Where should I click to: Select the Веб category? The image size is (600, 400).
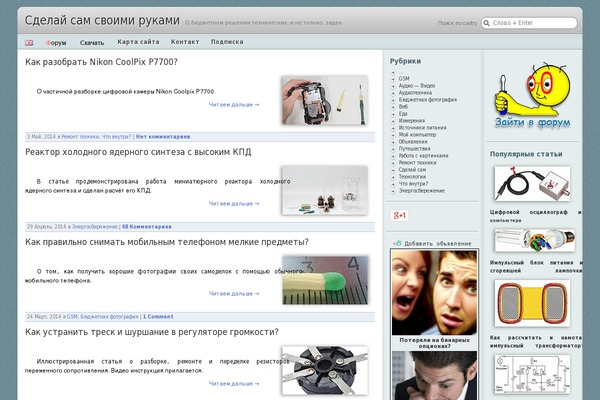click(x=403, y=107)
